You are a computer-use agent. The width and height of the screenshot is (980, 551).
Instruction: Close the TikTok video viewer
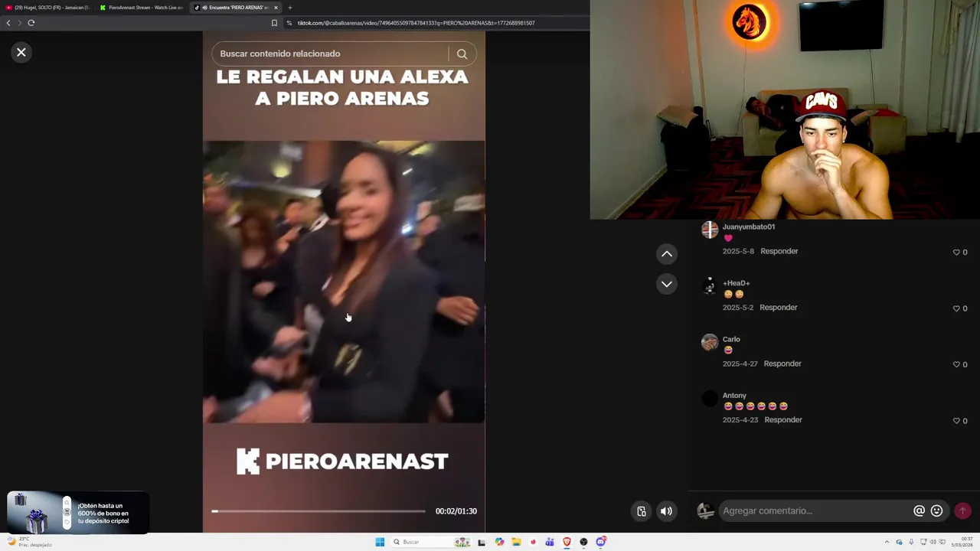click(x=21, y=52)
